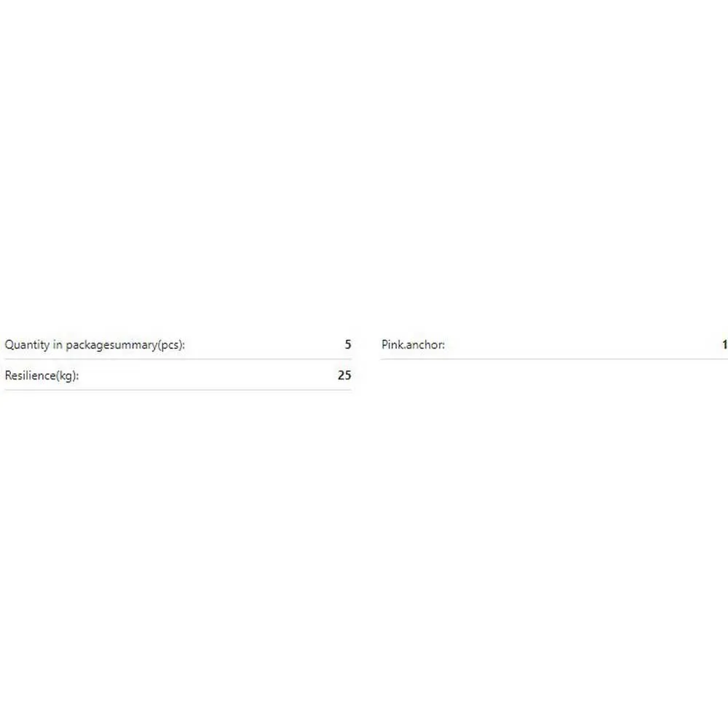Click the digit 2 in the Resilience value
Screen dimensions: 728x728
pos(341,375)
